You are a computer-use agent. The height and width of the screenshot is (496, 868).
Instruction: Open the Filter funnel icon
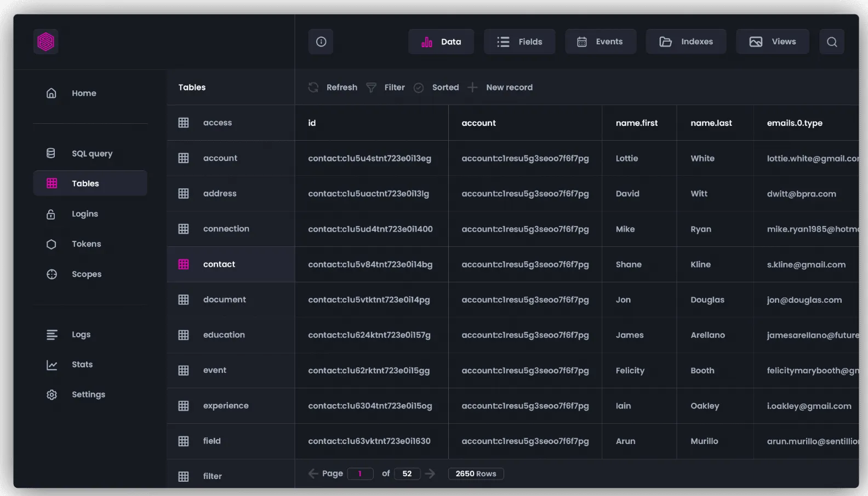[371, 88]
